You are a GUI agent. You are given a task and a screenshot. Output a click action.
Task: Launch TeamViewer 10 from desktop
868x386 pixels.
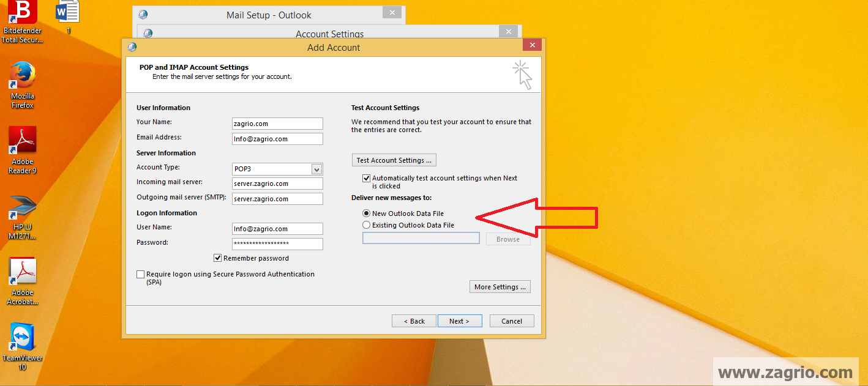click(x=23, y=347)
